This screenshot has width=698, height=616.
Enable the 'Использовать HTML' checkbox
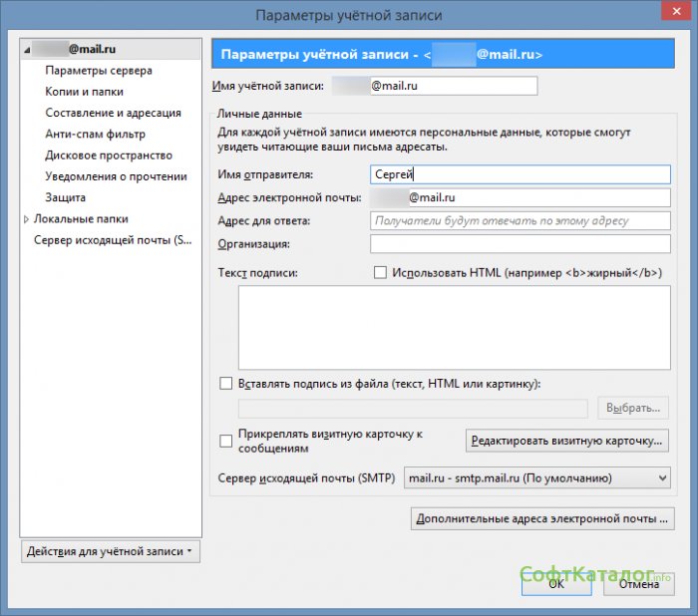(x=379, y=272)
